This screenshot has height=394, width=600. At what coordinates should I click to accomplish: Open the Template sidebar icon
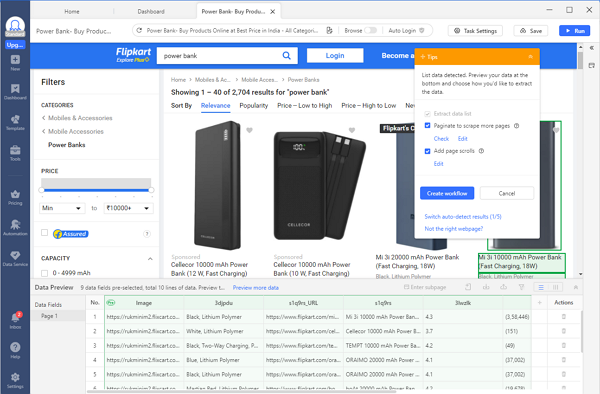[15, 122]
